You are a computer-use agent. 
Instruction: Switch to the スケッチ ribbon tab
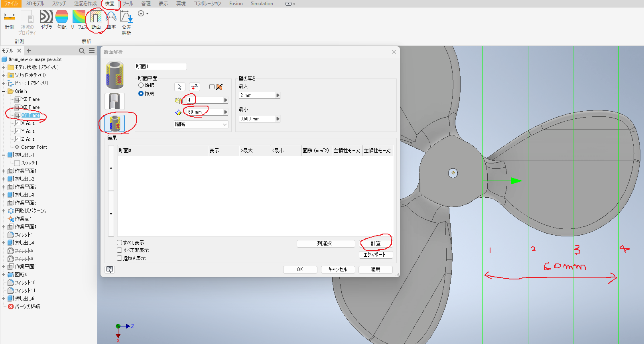[59, 4]
